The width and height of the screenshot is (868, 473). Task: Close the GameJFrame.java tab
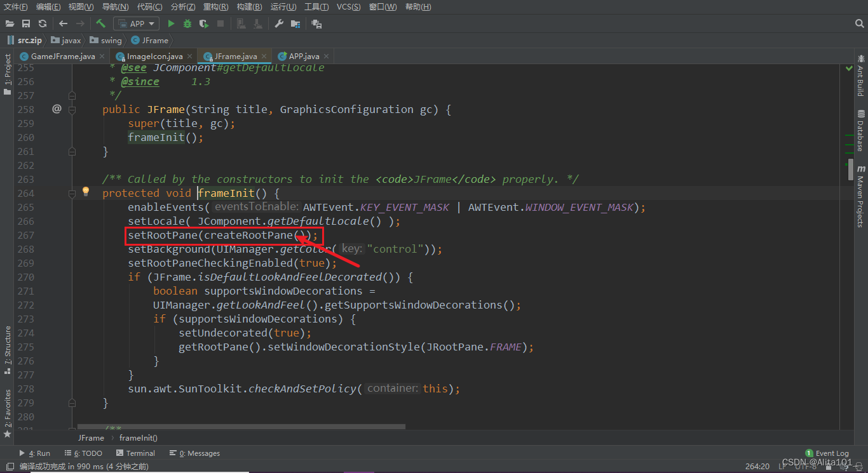pyautogui.click(x=102, y=57)
